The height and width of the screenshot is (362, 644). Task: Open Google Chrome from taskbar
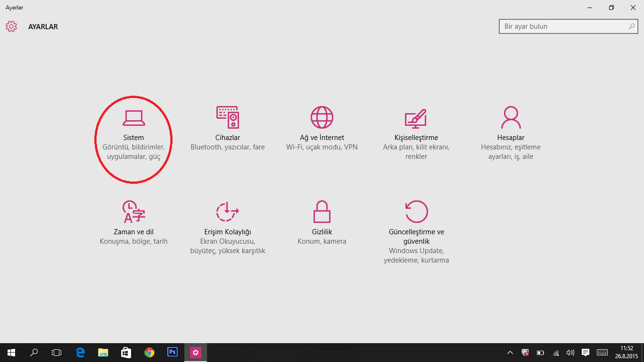coord(149,353)
